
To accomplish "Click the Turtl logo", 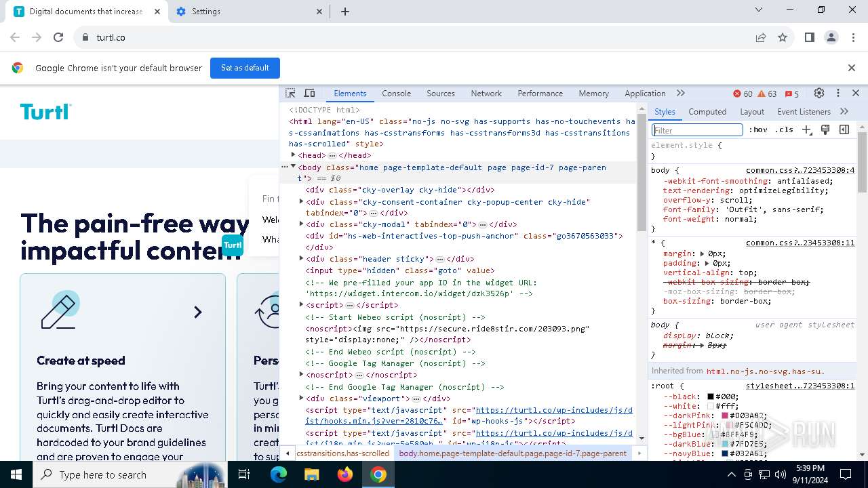I will (45, 112).
